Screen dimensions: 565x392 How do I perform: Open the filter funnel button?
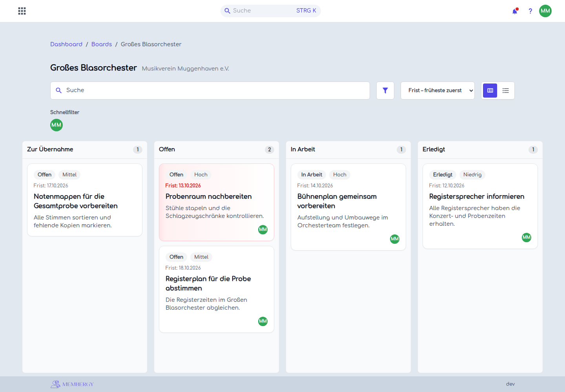pyautogui.click(x=385, y=91)
